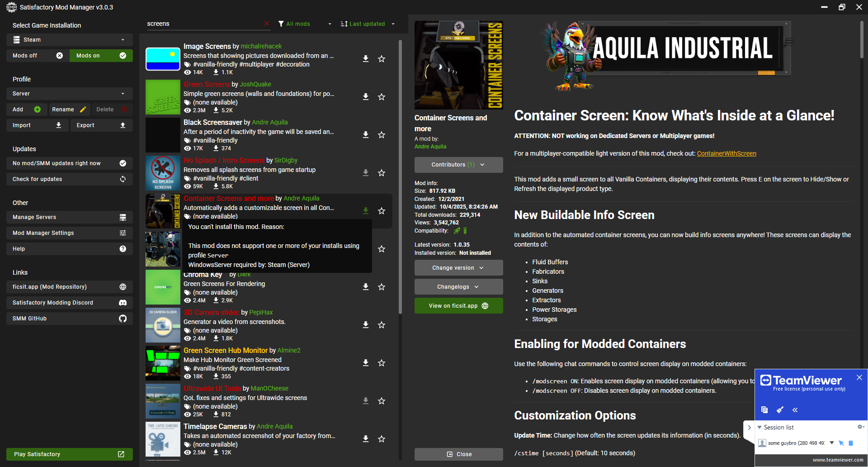Favorite the Image Screens mod with star
This screenshot has height=467, width=868.
[382, 59]
